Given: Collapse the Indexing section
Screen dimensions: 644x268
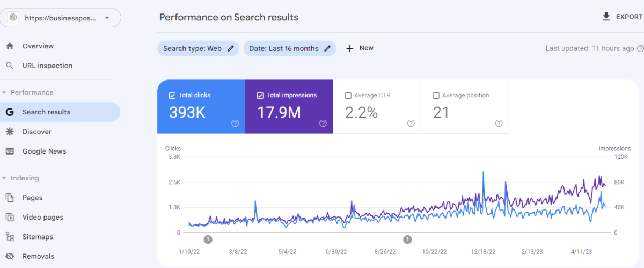Looking at the screenshot, I should click(x=4, y=178).
